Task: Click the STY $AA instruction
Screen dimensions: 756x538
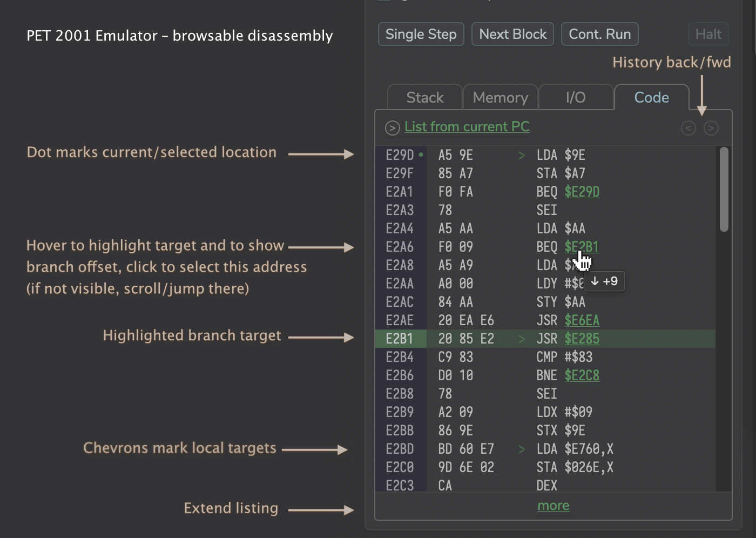Action: coord(561,302)
